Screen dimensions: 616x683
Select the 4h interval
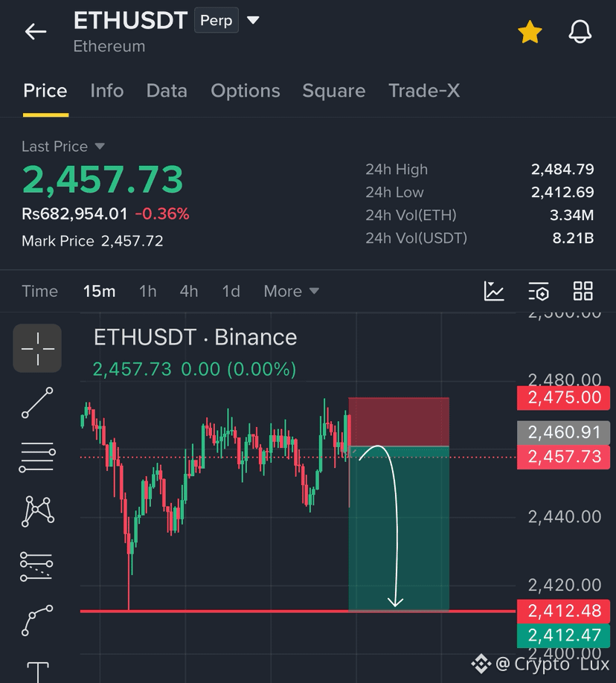(189, 291)
